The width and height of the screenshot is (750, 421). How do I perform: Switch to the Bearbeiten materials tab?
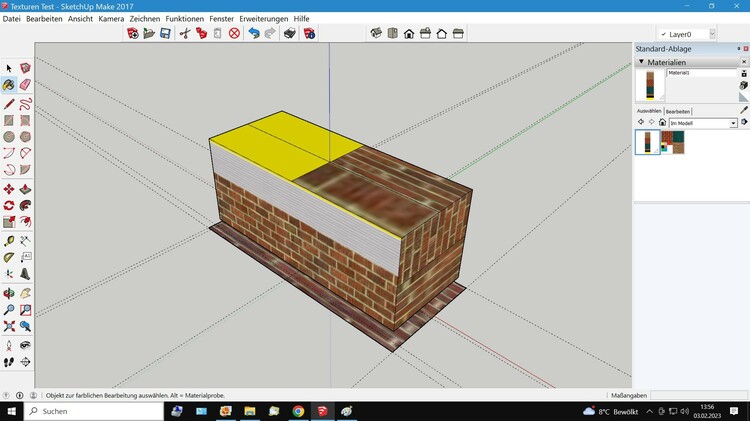click(678, 111)
